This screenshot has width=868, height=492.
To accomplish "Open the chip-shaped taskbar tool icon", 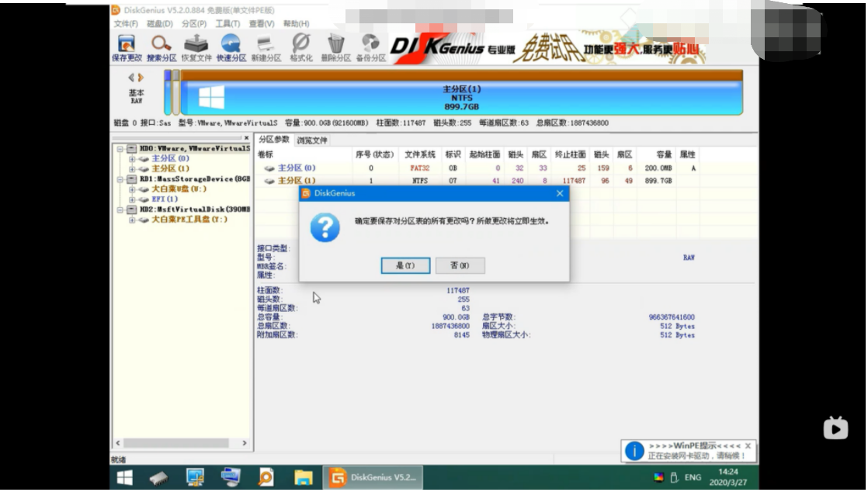I will point(159,477).
